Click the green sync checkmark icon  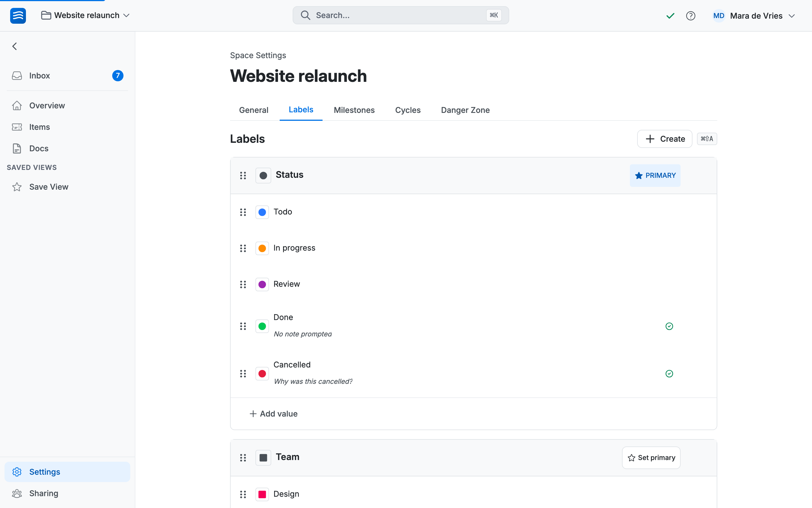click(670, 16)
